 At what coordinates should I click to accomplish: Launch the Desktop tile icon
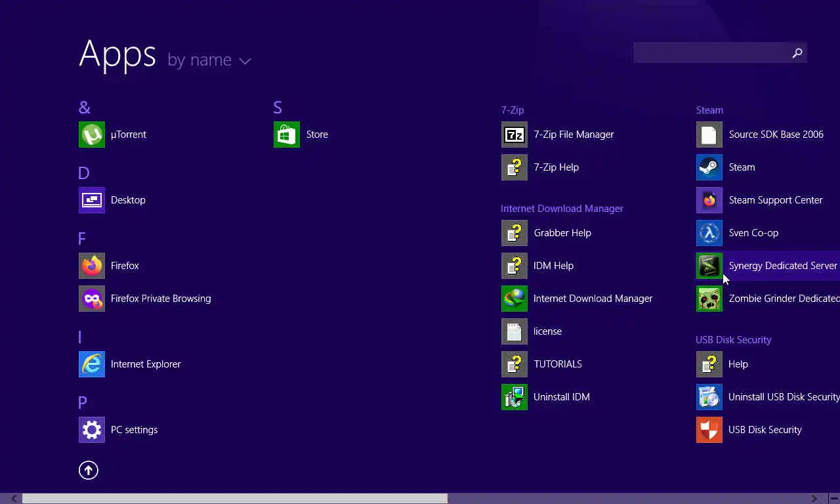92,200
